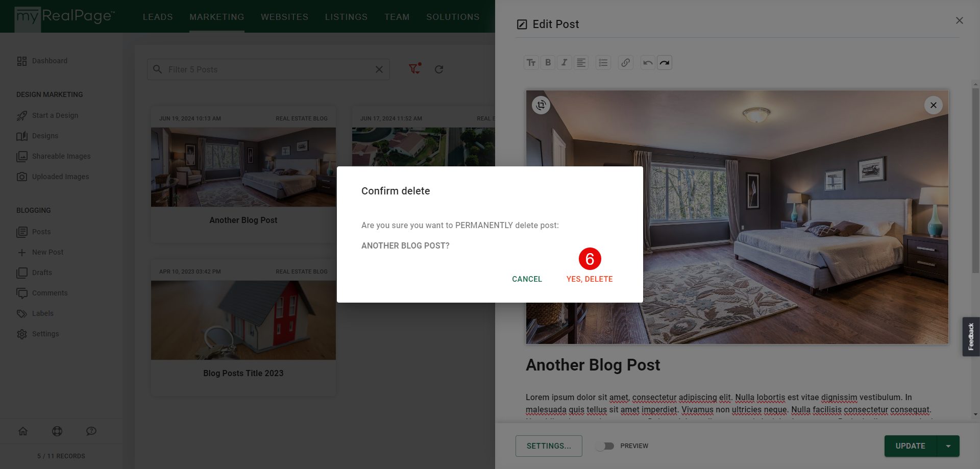This screenshot has height=469, width=980.
Task: Open the text size formatting tool
Action: pos(531,63)
